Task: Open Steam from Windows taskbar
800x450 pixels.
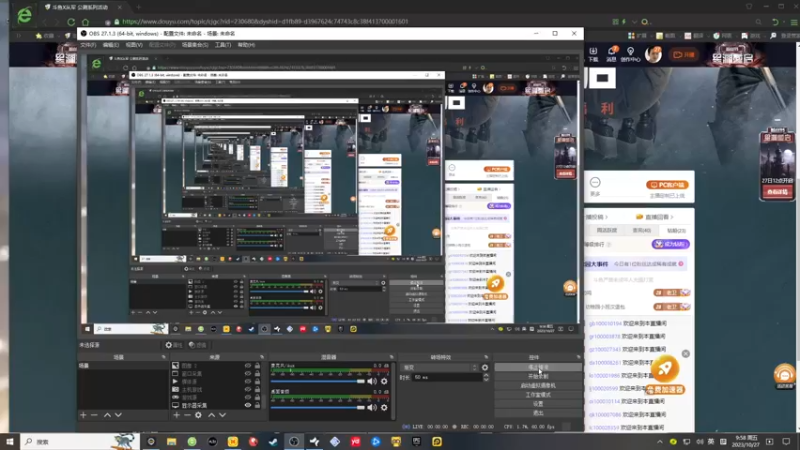Action: 273,442
